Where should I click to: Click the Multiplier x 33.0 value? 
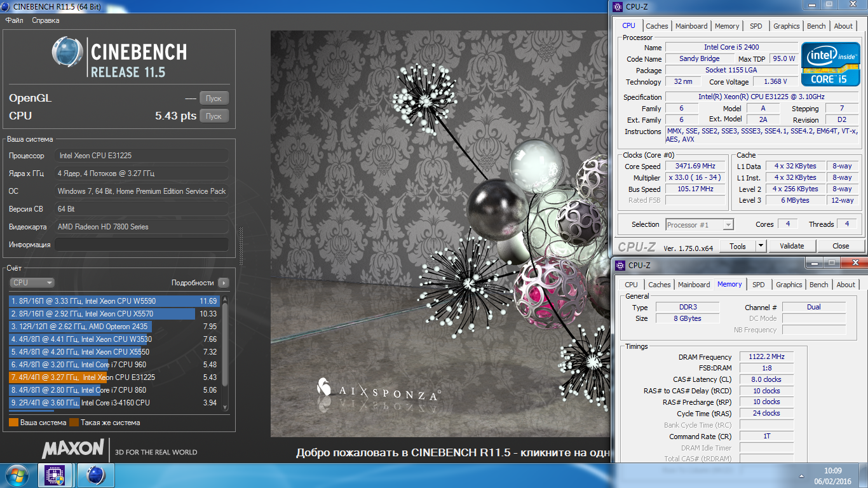[696, 178]
